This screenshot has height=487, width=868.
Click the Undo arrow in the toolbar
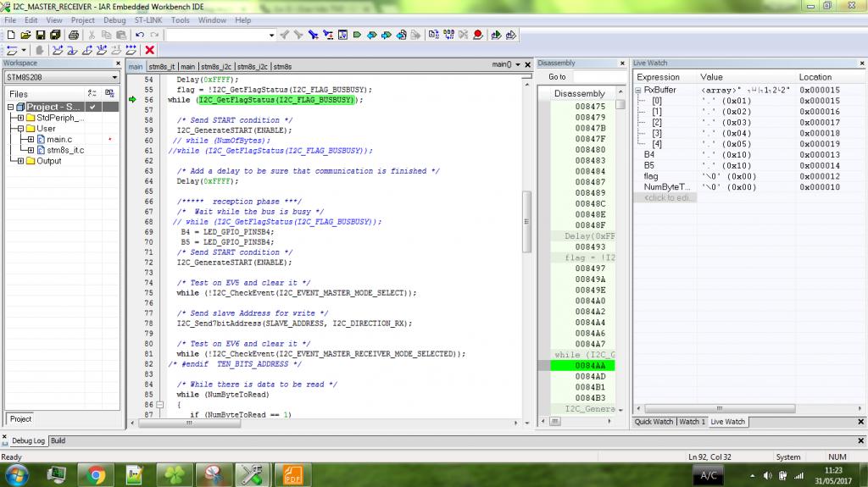tap(139, 35)
